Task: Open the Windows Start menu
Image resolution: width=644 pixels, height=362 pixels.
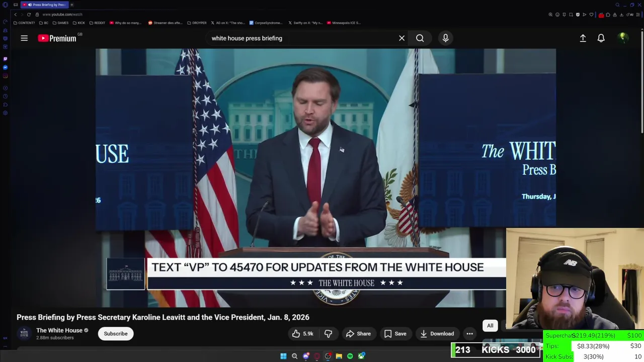Action: tap(283, 356)
